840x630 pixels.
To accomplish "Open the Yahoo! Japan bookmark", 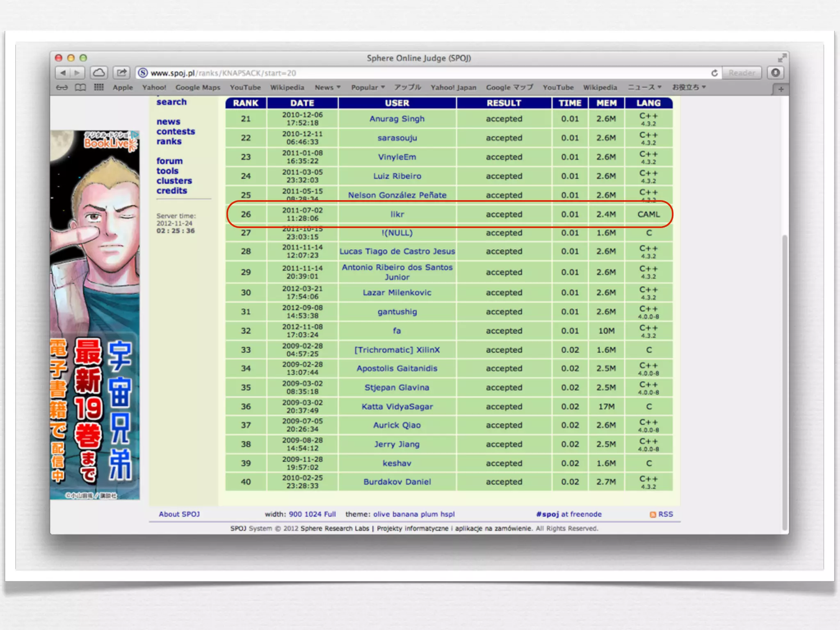I will point(453,87).
